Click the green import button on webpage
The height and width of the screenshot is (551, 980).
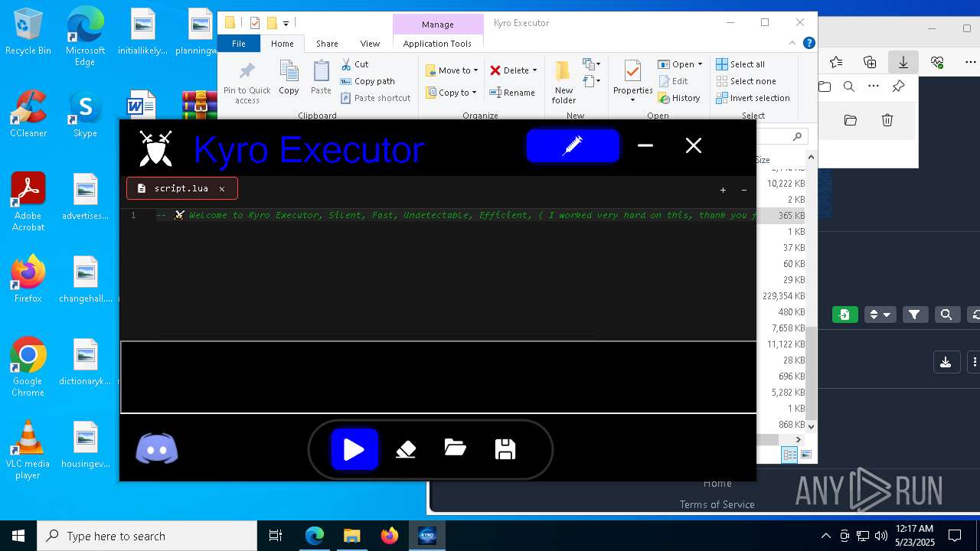pos(844,315)
